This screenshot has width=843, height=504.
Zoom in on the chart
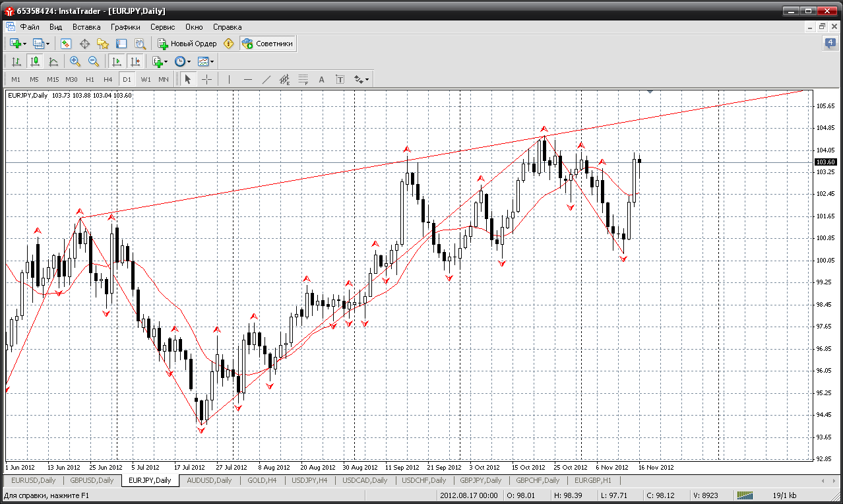75,61
